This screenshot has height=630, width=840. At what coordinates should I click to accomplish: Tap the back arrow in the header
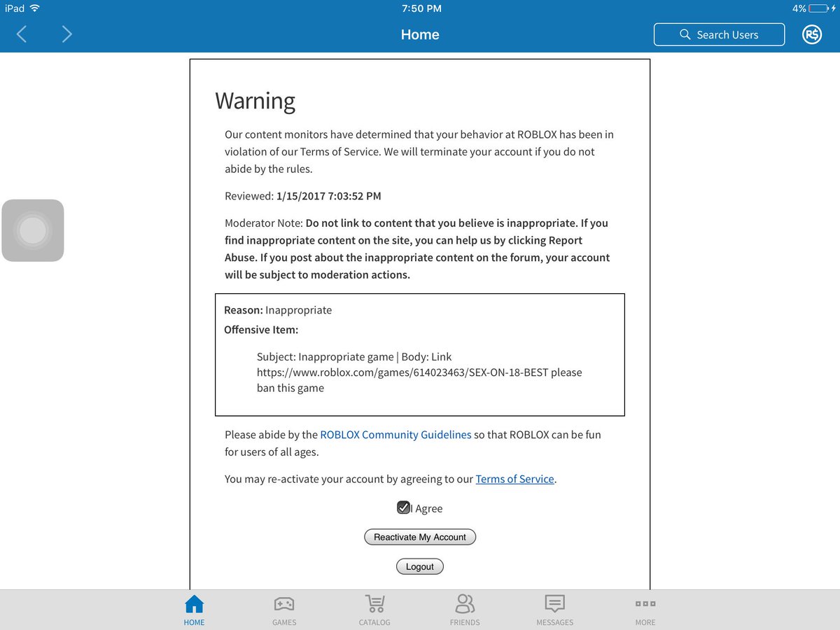pos(22,34)
